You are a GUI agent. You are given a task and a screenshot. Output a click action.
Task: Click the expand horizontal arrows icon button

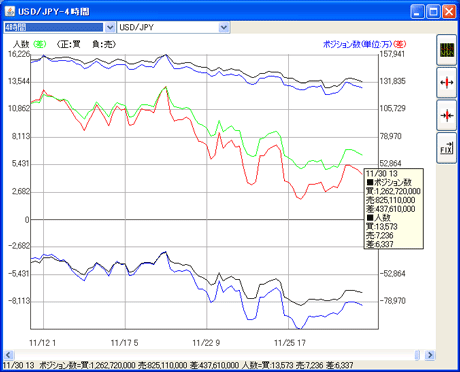447,83
